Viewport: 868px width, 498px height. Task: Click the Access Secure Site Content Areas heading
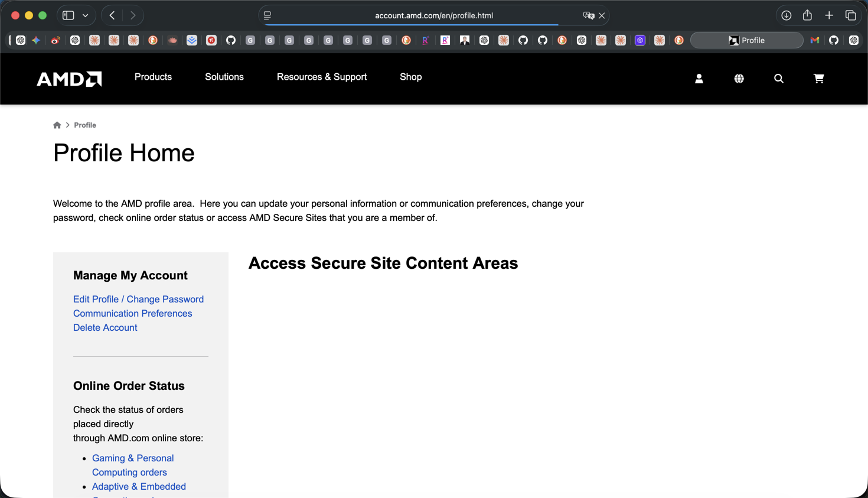point(383,263)
